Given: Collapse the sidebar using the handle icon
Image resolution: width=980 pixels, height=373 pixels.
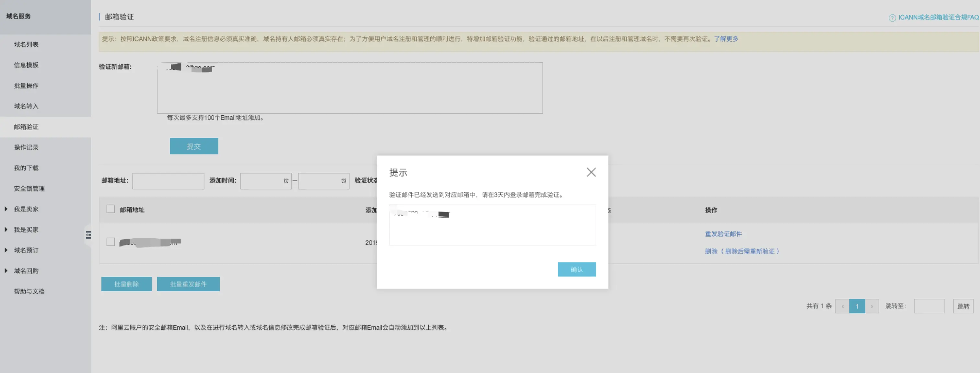Looking at the screenshot, I should [88, 235].
